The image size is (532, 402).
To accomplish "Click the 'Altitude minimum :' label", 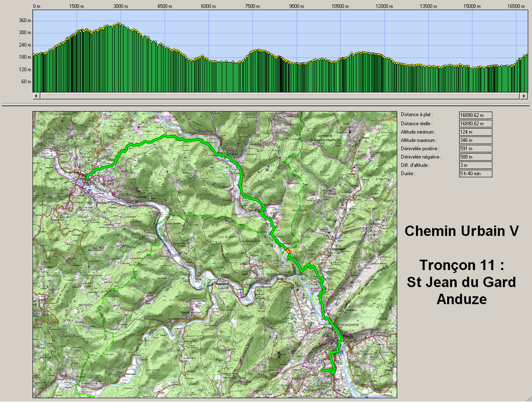I will pyautogui.click(x=418, y=132).
